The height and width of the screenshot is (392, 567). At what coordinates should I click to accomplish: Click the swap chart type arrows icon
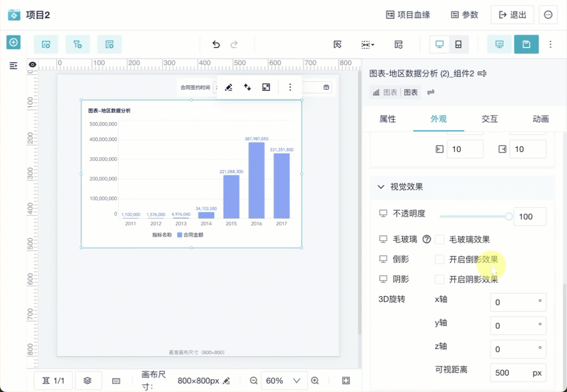(431, 92)
